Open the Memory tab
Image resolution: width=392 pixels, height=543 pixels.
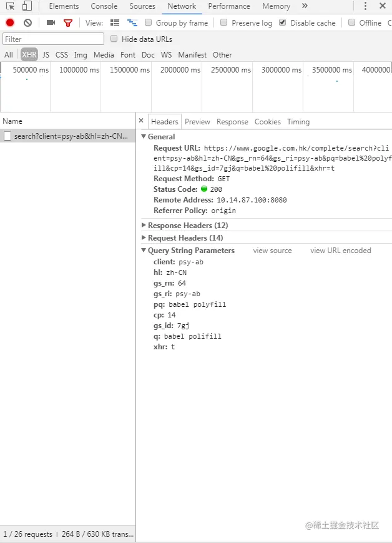pos(277,6)
